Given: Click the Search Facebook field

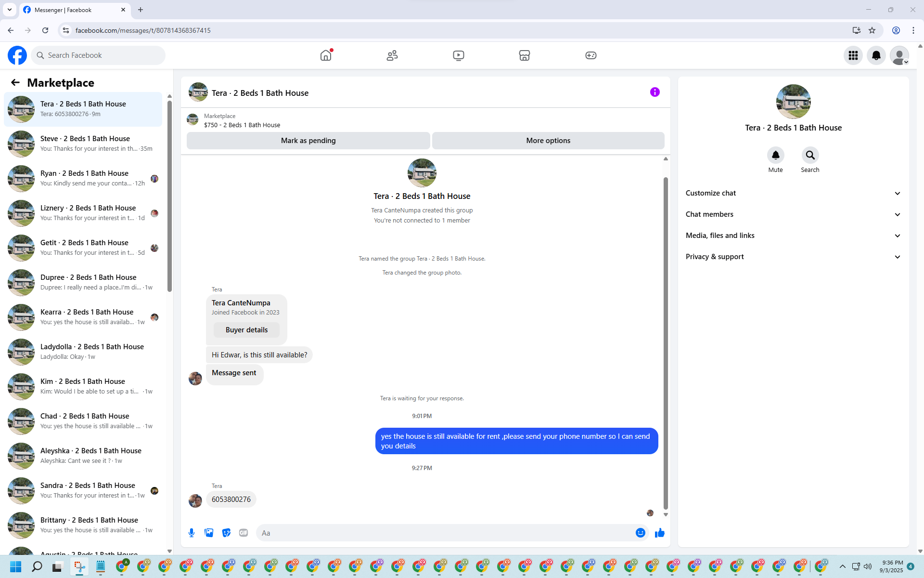Looking at the screenshot, I should [98, 55].
